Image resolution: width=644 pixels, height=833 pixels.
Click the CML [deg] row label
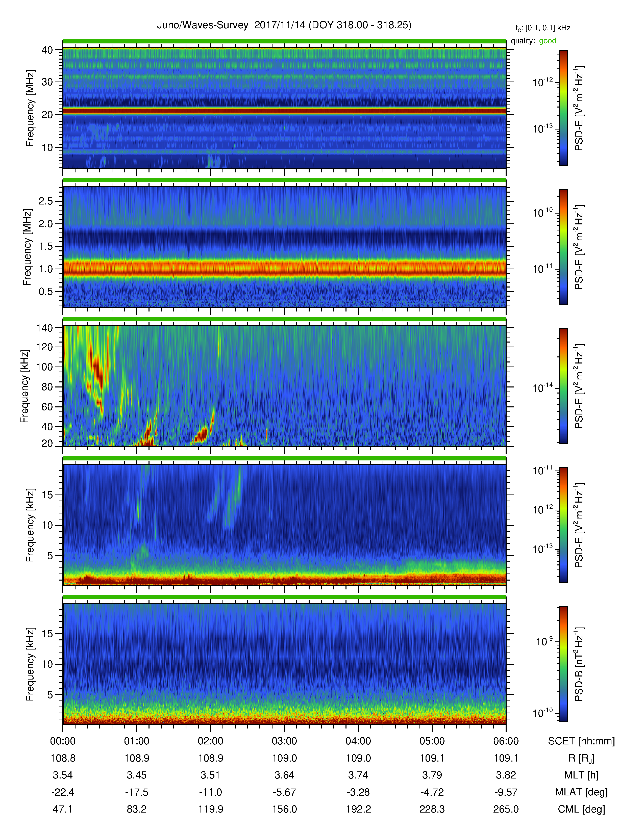tap(581, 809)
